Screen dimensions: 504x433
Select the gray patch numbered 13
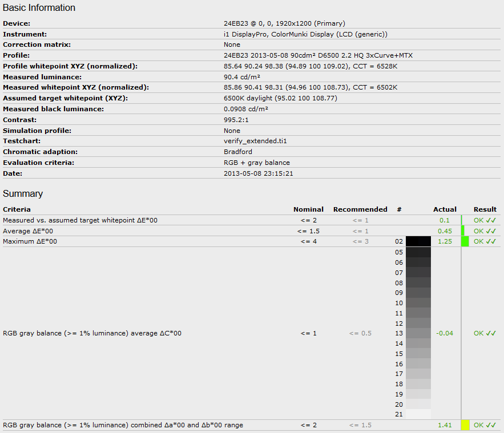click(x=418, y=333)
